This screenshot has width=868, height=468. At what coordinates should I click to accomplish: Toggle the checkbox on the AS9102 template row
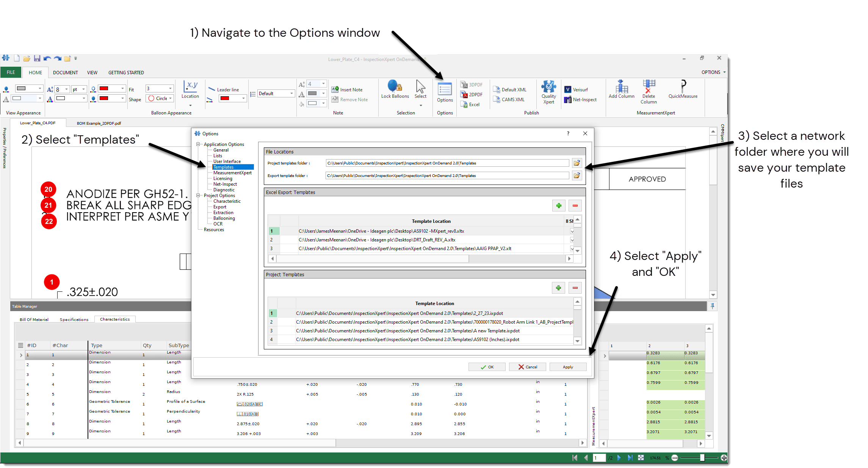[572, 231]
